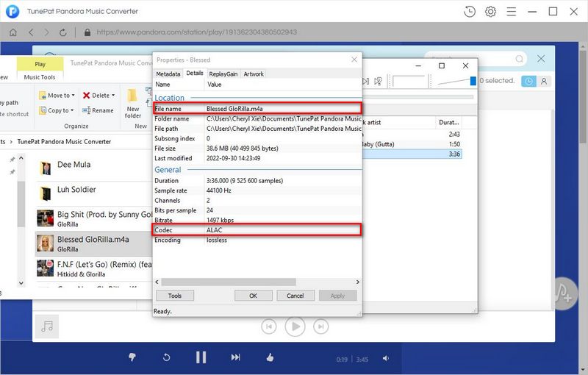Select the playlist row with duration 2:43

[x=412, y=135]
